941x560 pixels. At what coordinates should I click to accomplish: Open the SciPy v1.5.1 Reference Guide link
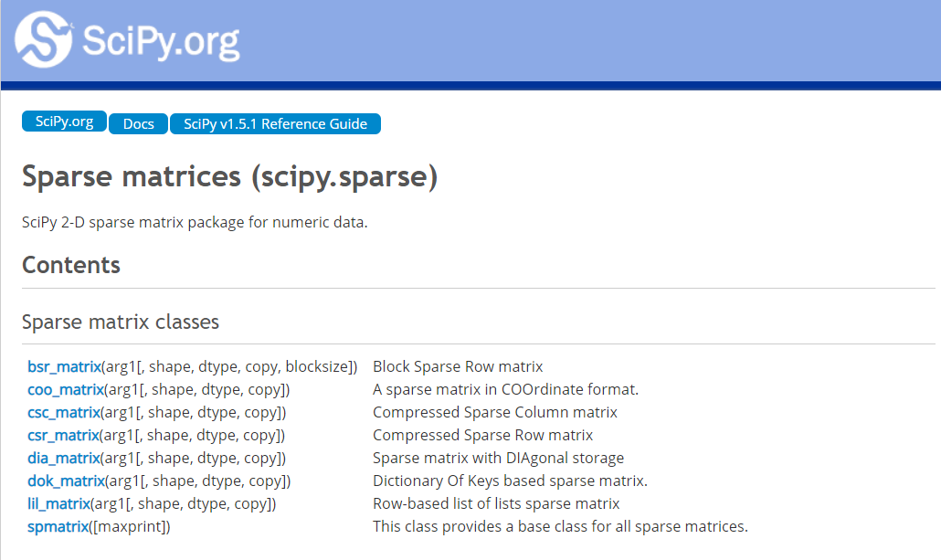(x=274, y=123)
